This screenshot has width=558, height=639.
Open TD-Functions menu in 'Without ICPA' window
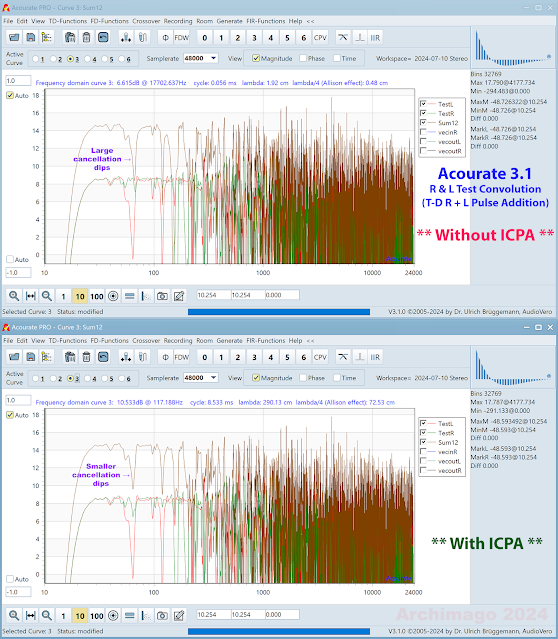(x=68, y=21)
